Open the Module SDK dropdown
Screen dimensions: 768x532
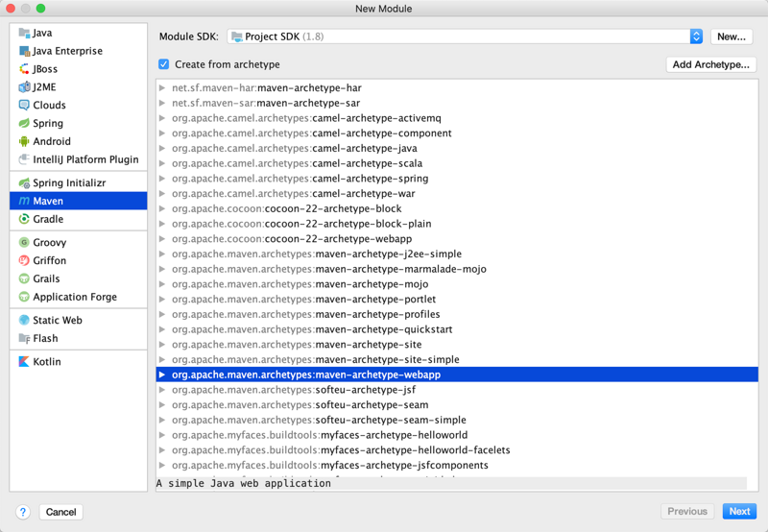(696, 36)
